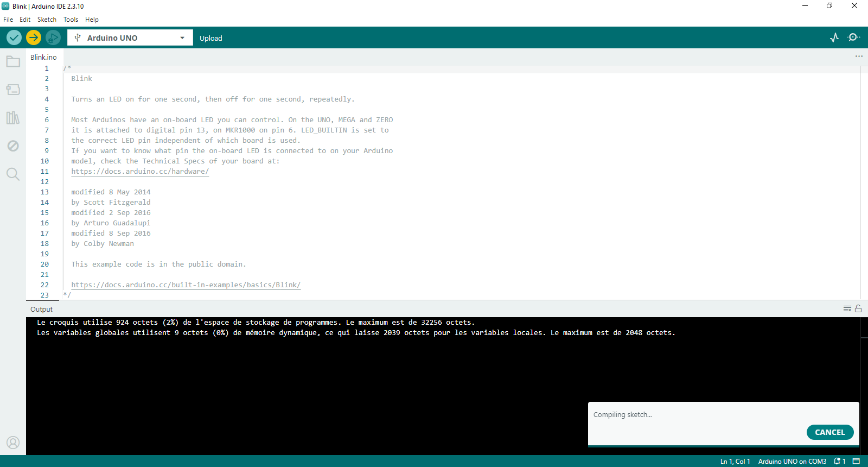Click 'modified 2 Sep 2016' comment line
Image resolution: width=868 pixels, height=467 pixels.
tap(111, 212)
